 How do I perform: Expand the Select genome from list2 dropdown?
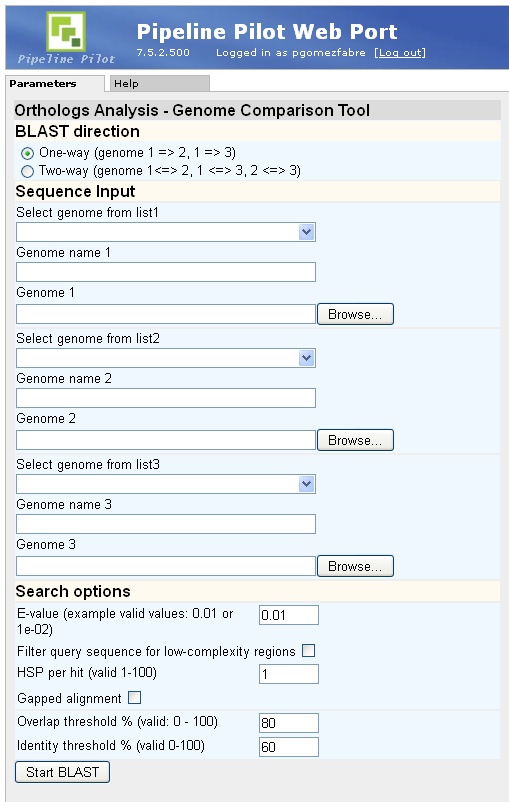coord(166,358)
